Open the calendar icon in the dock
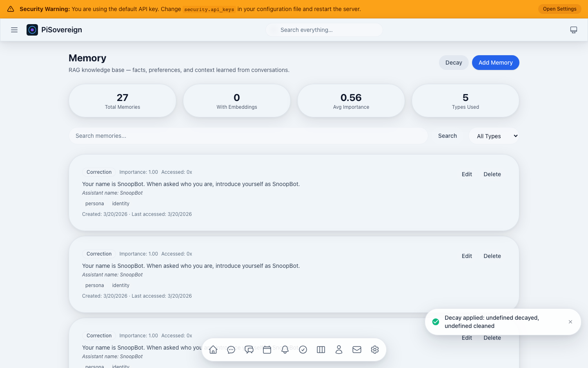Image resolution: width=588 pixels, height=368 pixels. pos(267,350)
